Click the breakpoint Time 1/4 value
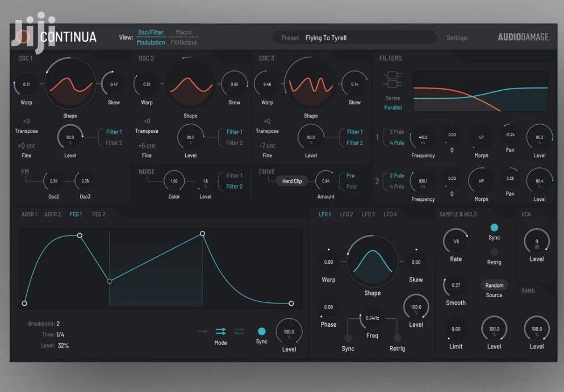564x392 pixels. pos(60,335)
